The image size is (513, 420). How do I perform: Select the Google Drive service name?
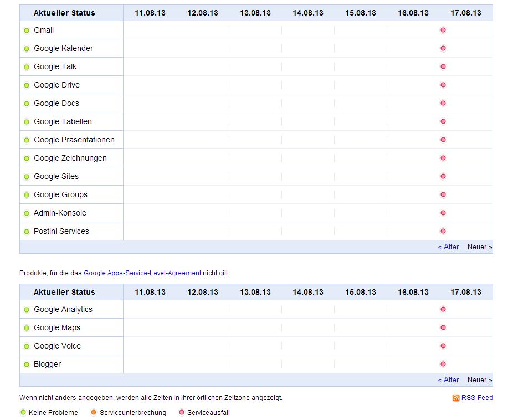[x=57, y=85]
